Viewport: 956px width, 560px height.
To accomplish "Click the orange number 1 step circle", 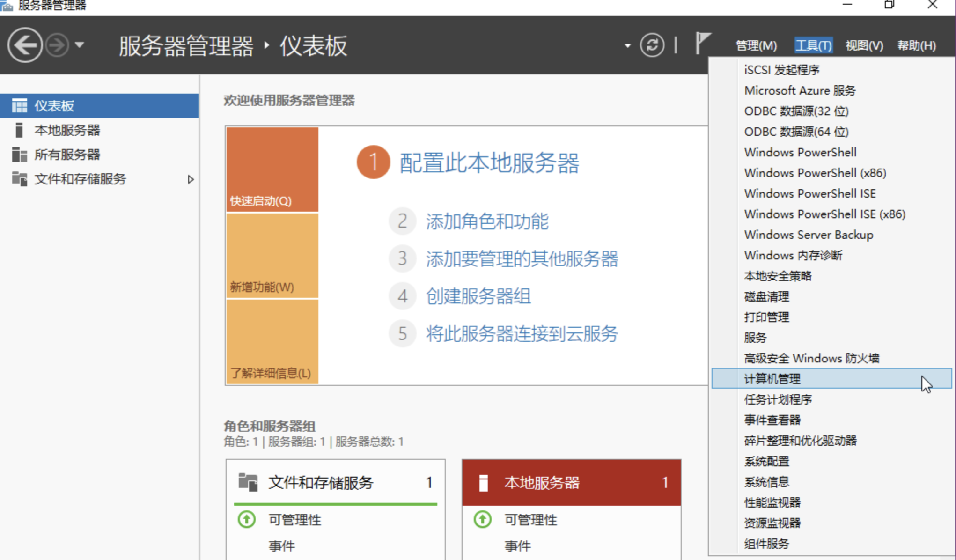I will coord(373,162).
